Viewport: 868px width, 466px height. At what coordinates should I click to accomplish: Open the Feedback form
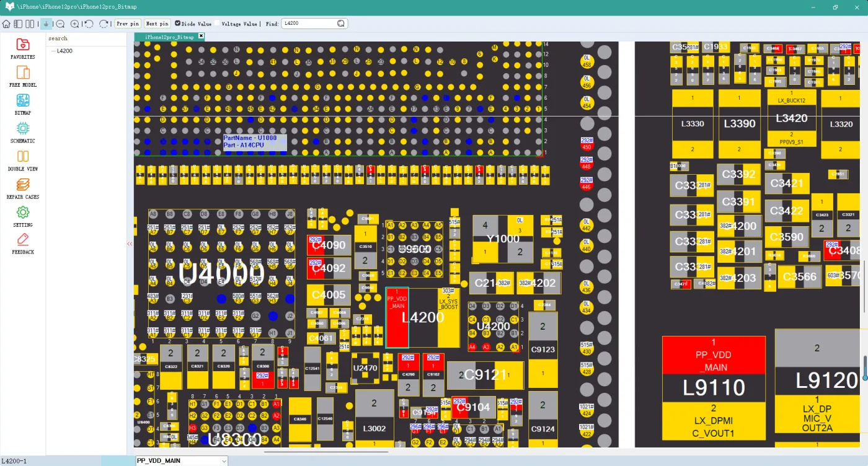23,243
